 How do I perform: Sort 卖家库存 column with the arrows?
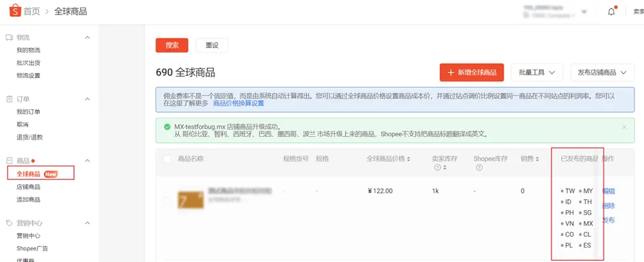[x=445, y=168]
